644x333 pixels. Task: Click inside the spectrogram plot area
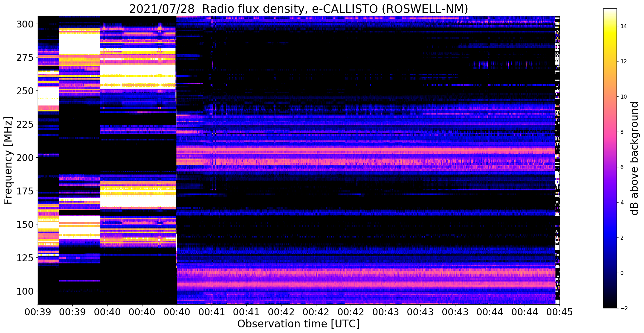299,160
